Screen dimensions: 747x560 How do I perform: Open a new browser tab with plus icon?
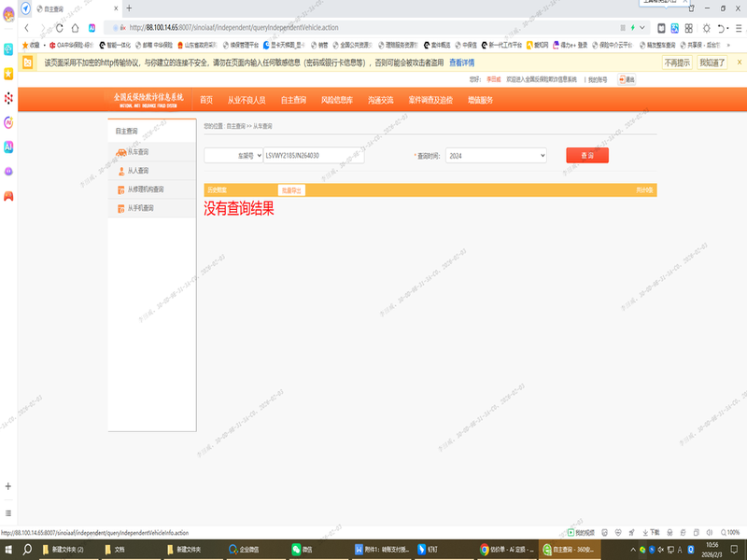[128, 7]
